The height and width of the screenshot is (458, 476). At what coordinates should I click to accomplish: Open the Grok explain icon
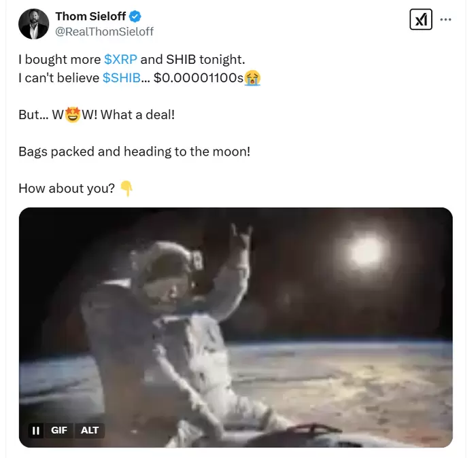point(421,20)
